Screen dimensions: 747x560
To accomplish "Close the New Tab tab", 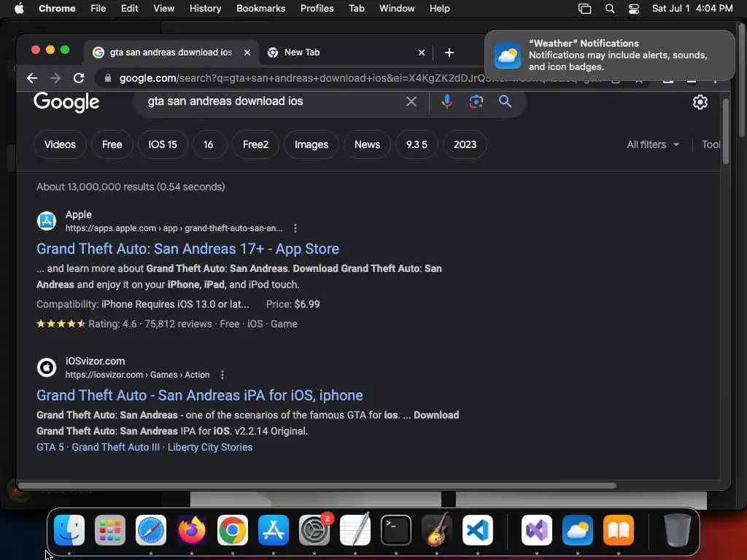I will coord(421,52).
